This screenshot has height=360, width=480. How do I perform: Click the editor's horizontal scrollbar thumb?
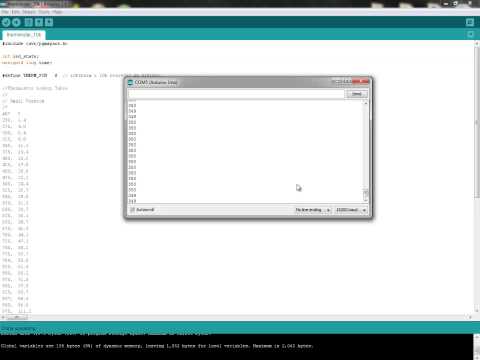point(17,317)
